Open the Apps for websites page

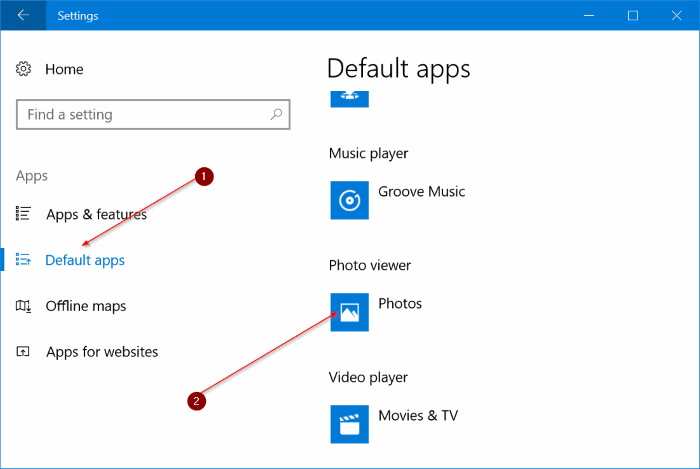point(102,352)
